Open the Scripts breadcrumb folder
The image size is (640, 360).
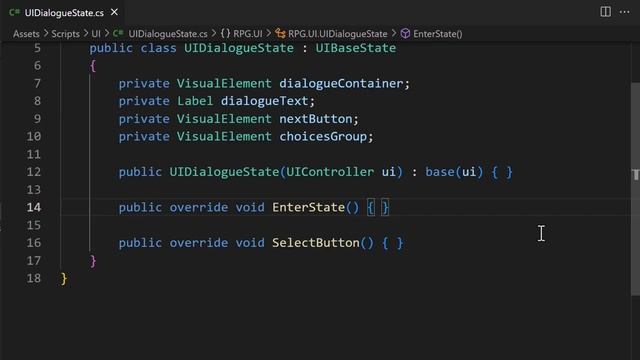pos(65,34)
